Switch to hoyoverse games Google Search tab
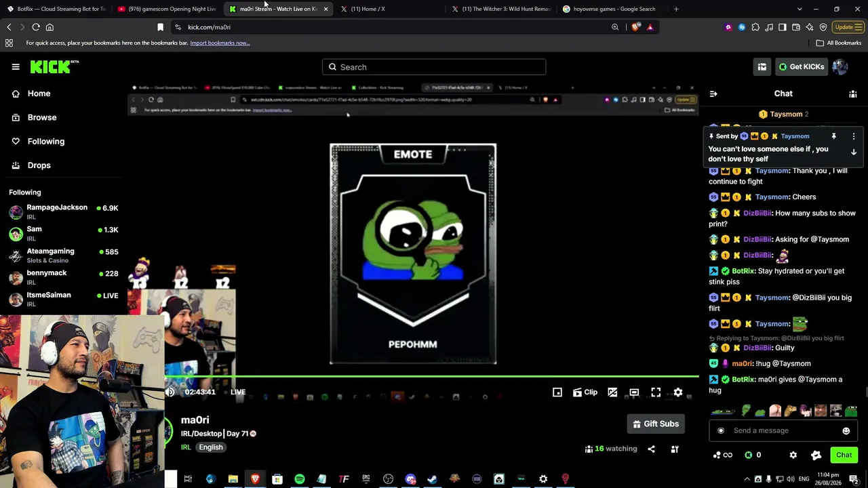The width and height of the screenshot is (868, 488). (612, 9)
